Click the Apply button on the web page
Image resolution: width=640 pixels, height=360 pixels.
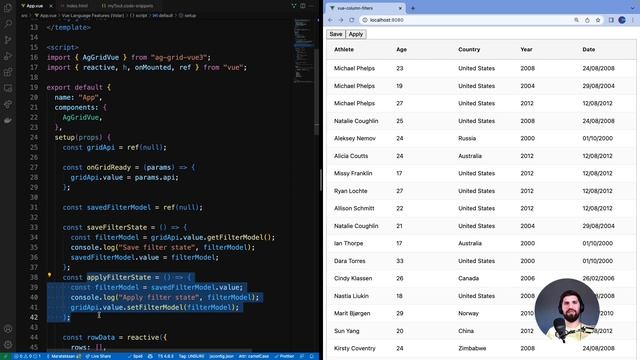pyautogui.click(x=356, y=34)
